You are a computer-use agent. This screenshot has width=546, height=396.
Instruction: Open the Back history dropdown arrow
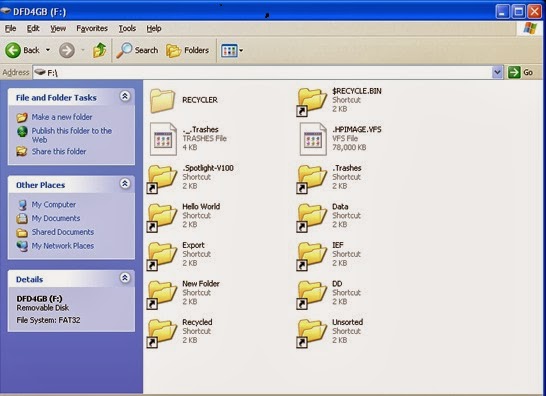(x=48, y=50)
